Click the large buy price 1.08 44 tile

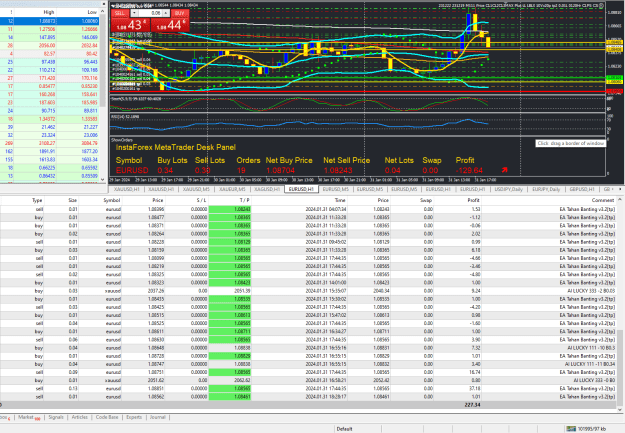170,25
